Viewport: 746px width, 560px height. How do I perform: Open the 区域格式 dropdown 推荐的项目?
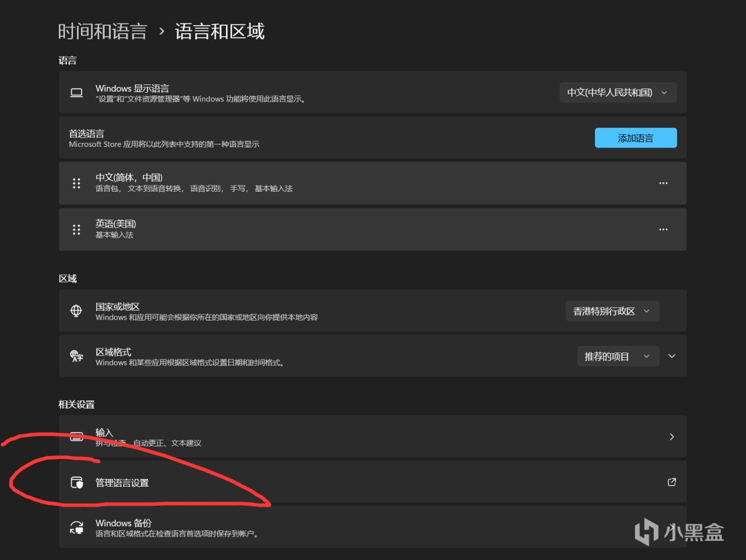click(x=618, y=356)
